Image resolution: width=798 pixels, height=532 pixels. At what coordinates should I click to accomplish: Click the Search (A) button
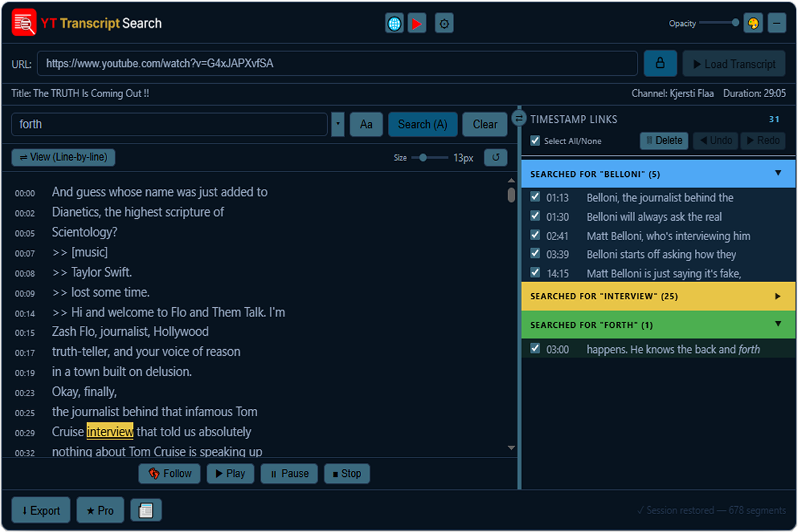pos(422,124)
